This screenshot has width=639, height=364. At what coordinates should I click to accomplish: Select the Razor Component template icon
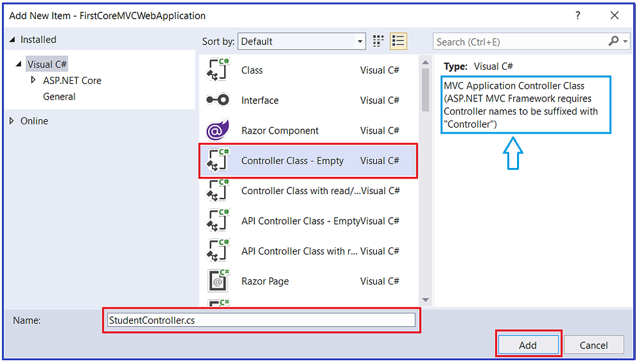point(218,130)
